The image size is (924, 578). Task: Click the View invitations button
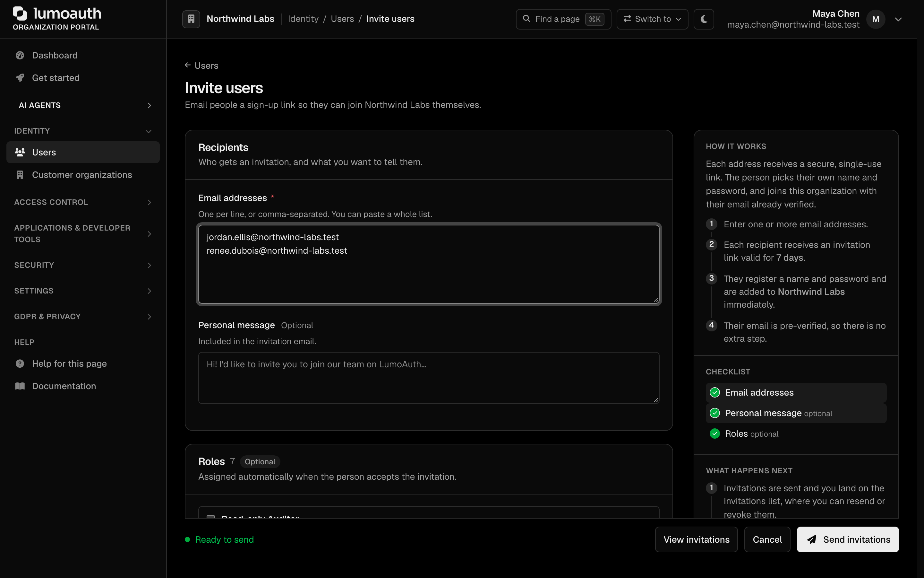[696, 539]
